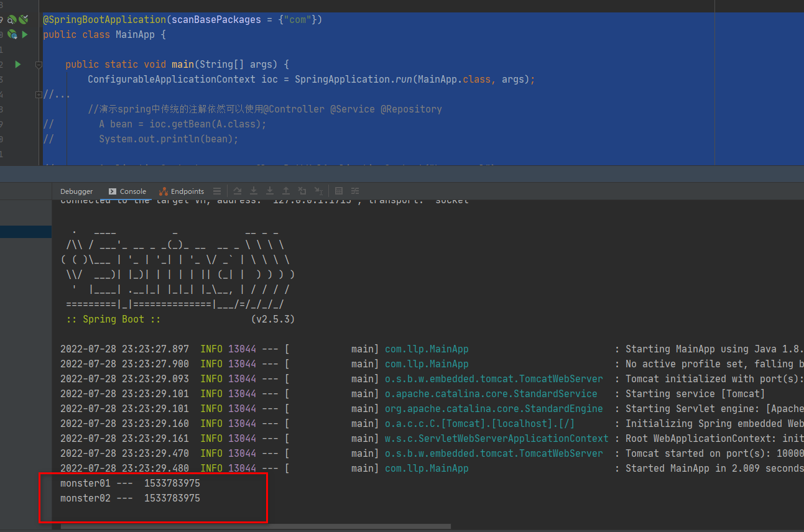This screenshot has height=532, width=804.
Task: Click 'ConfigurableApplicationContext' in the code
Action: [172, 80]
